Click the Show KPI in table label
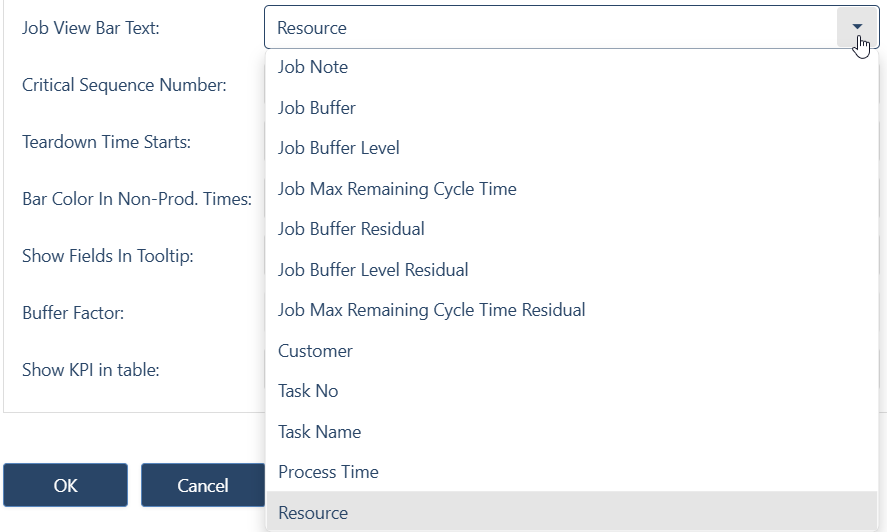 click(x=91, y=370)
